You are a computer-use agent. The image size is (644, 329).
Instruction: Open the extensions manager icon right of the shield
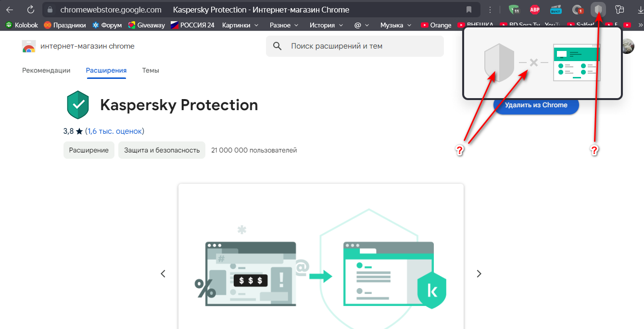click(619, 10)
